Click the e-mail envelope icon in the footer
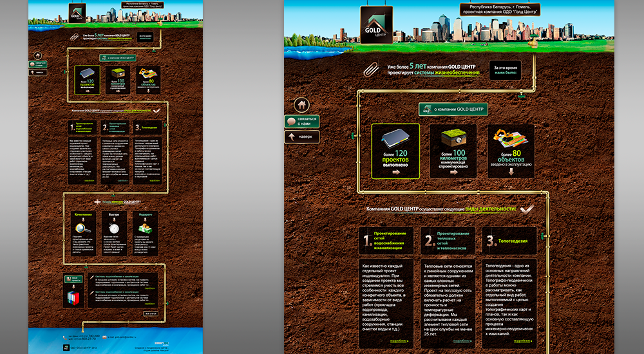The image size is (644, 354). coord(105,337)
